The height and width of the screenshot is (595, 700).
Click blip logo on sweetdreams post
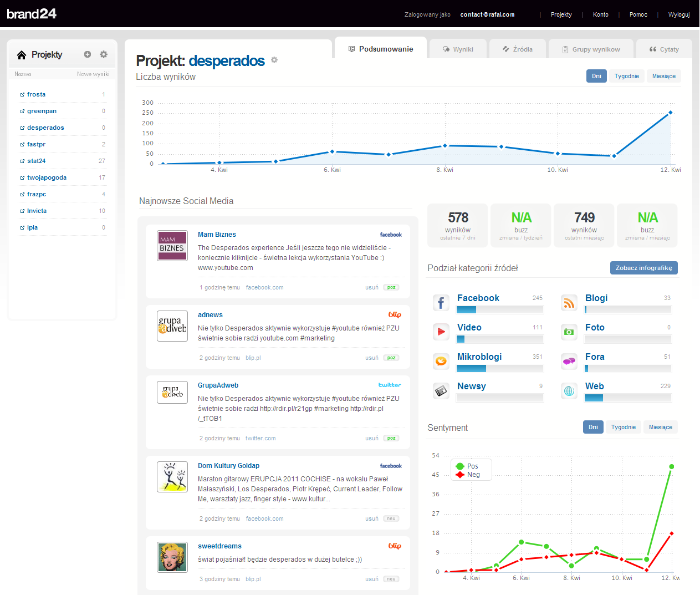tap(395, 546)
